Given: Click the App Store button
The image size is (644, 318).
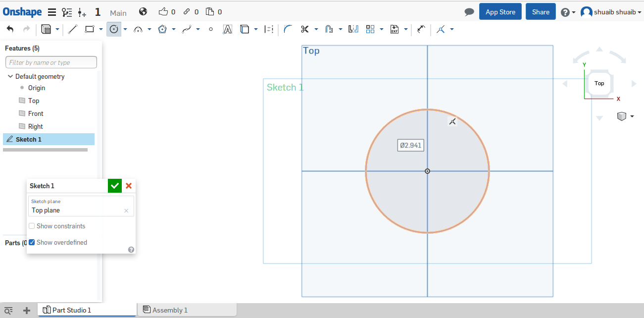Looking at the screenshot, I should (500, 12).
